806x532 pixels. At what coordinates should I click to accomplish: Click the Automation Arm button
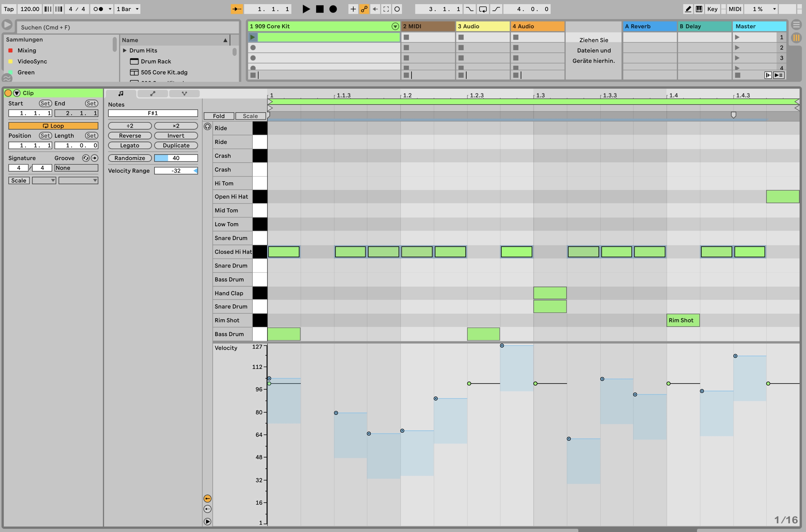coord(364,9)
